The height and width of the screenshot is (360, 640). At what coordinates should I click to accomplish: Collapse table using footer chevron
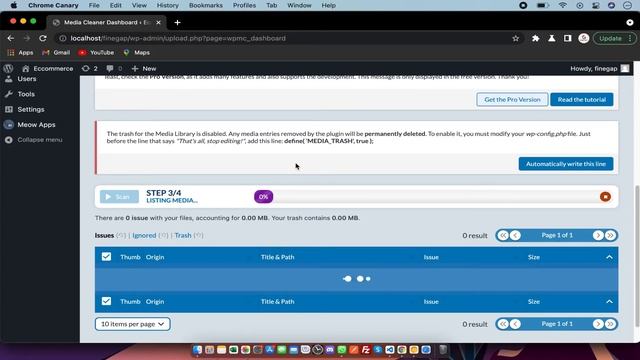(609, 301)
